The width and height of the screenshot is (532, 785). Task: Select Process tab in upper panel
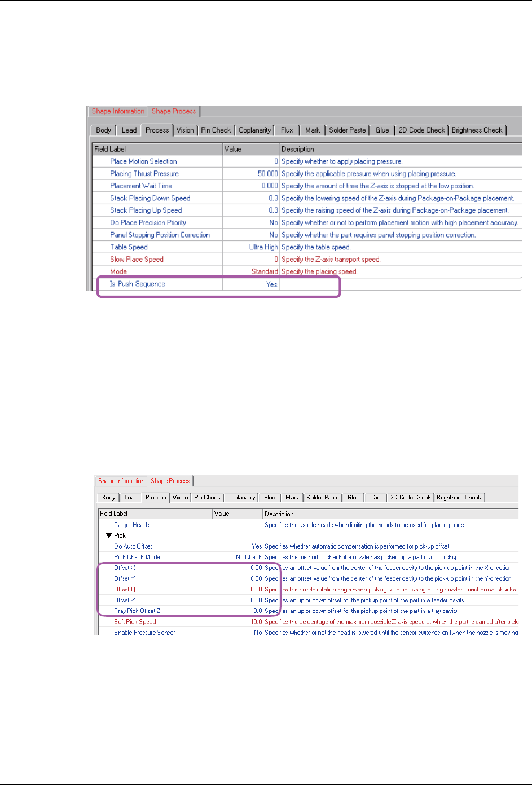[x=157, y=130]
